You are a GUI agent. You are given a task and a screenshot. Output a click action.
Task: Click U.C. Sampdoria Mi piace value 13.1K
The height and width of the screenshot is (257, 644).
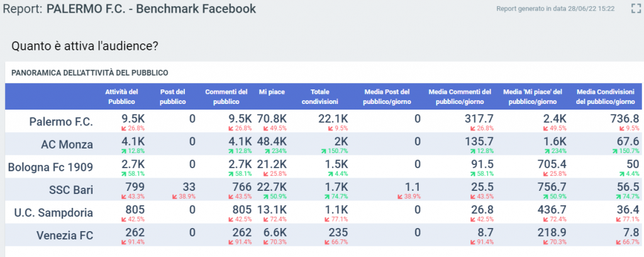tap(272, 210)
